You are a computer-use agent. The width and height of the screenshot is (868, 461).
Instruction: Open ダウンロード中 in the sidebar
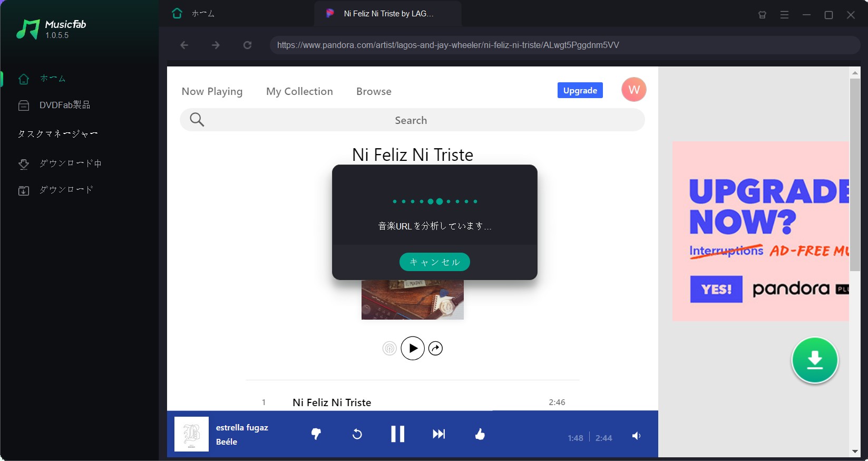(x=70, y=164)
